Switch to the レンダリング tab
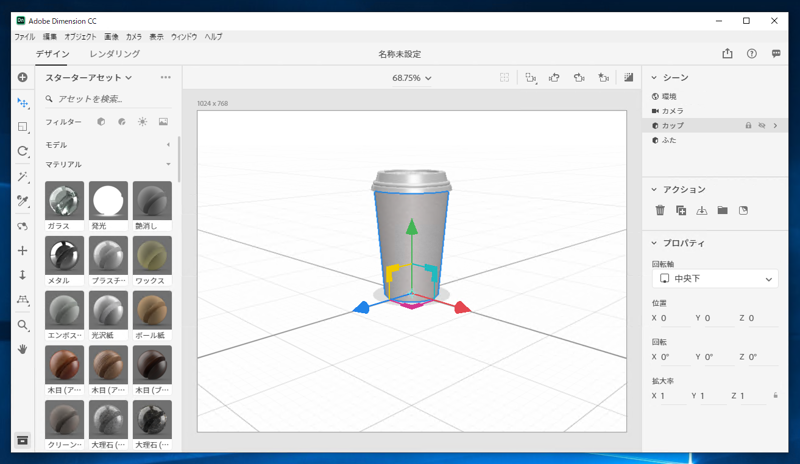 tap(115, 54)
